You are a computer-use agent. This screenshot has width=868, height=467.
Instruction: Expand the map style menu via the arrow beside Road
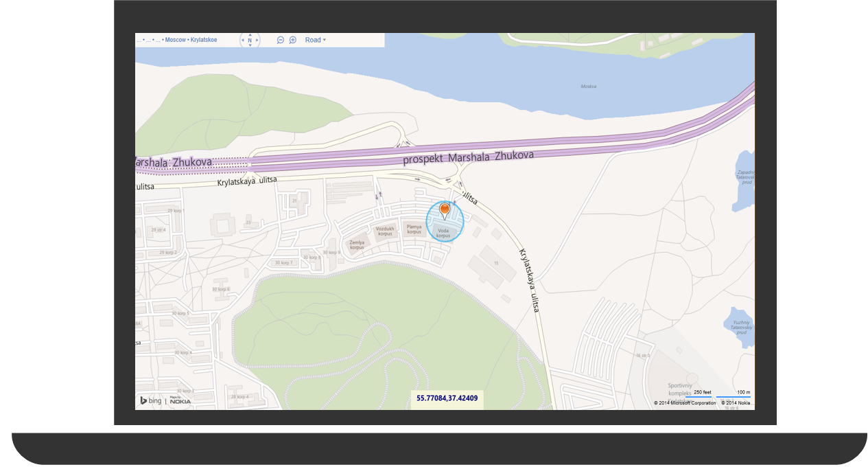(x=325, y=40)
